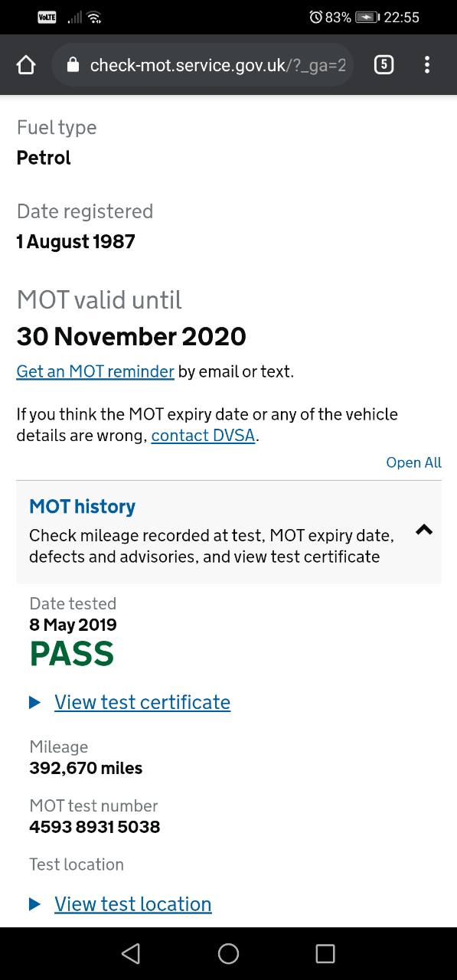Open the Get an MOT reminder link
Screen dimensions: 457x980
click(96, 371)
